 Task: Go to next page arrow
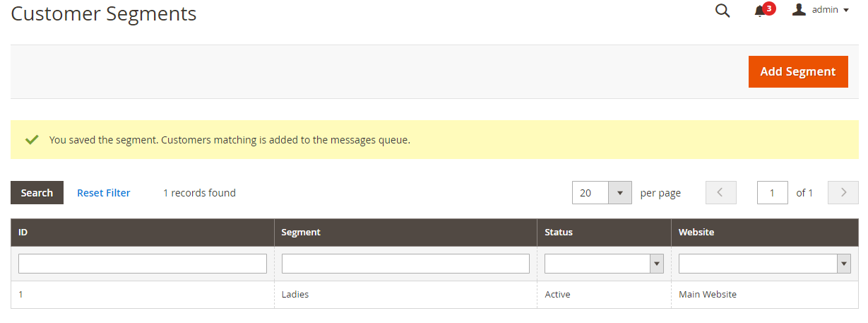pos(843,193)
